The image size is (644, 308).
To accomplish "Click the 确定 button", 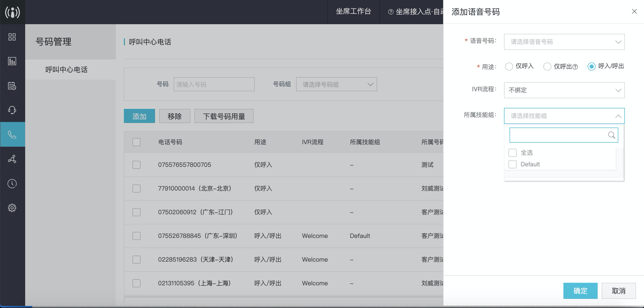I will coord(580,291).
